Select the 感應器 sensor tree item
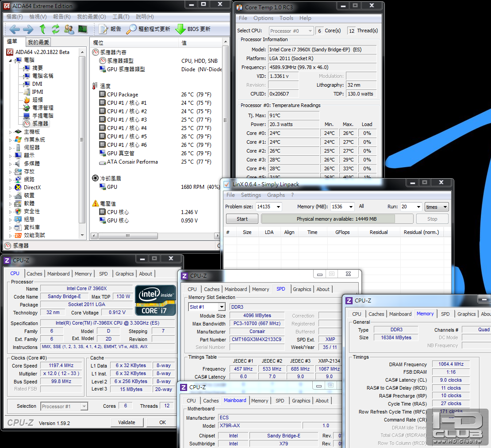Screen dimensions: 491x448 tap(40, 124)
